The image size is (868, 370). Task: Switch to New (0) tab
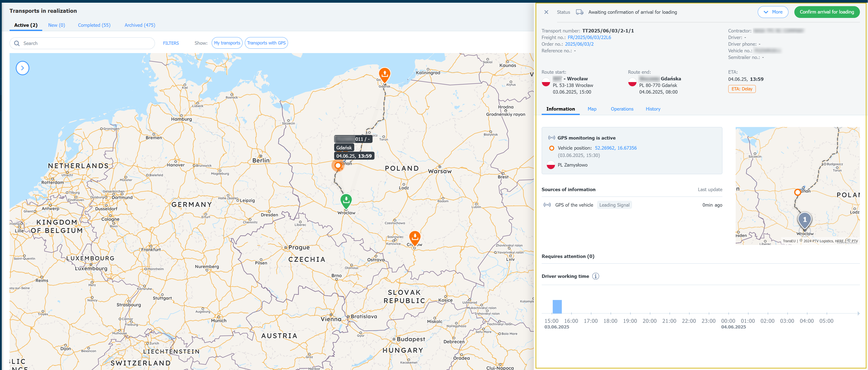point(57,25)
